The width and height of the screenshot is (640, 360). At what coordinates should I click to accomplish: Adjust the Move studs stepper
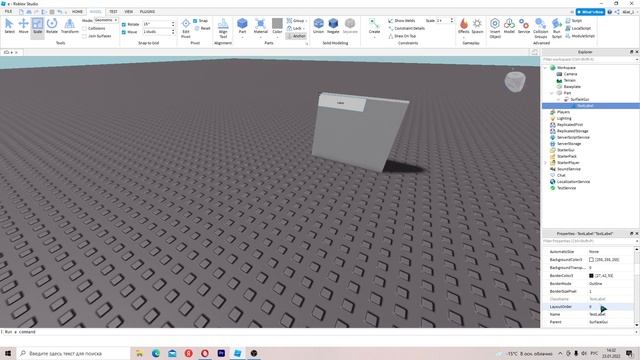(x=173, y=32)
